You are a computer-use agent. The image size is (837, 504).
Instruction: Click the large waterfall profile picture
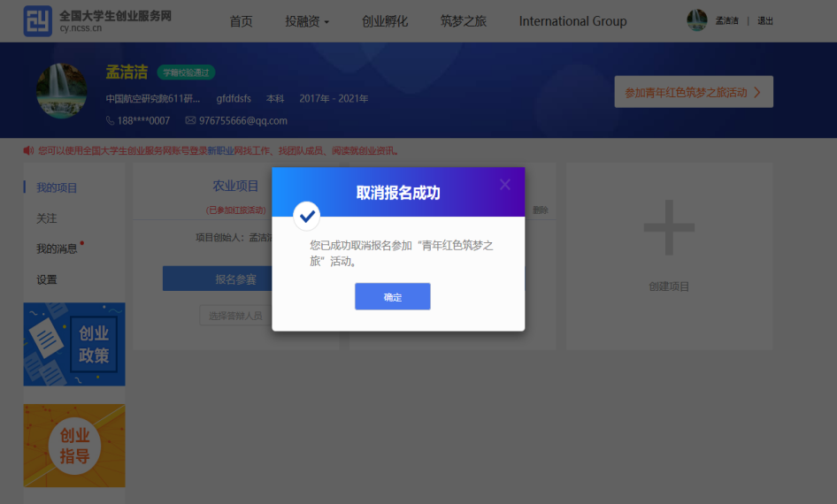click(x=61, y=90)
